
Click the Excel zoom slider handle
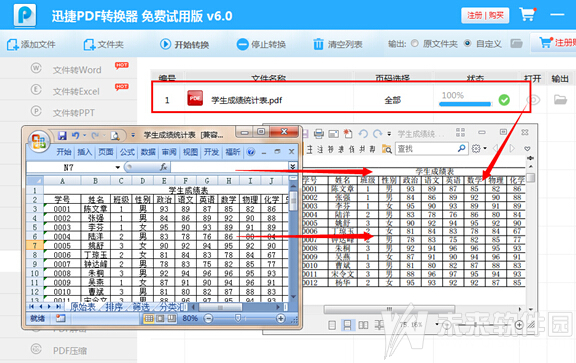coord(238,318)
